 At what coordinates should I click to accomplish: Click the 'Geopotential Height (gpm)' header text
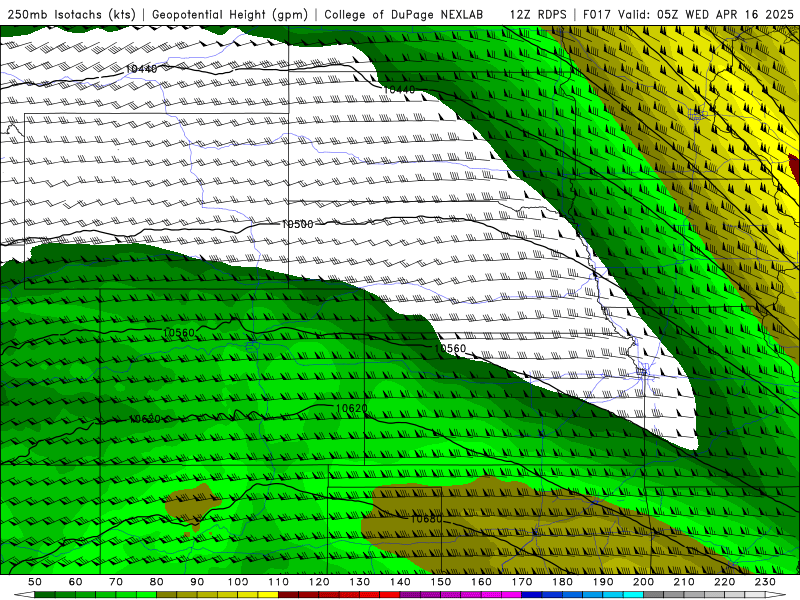[x=230, y=15]
